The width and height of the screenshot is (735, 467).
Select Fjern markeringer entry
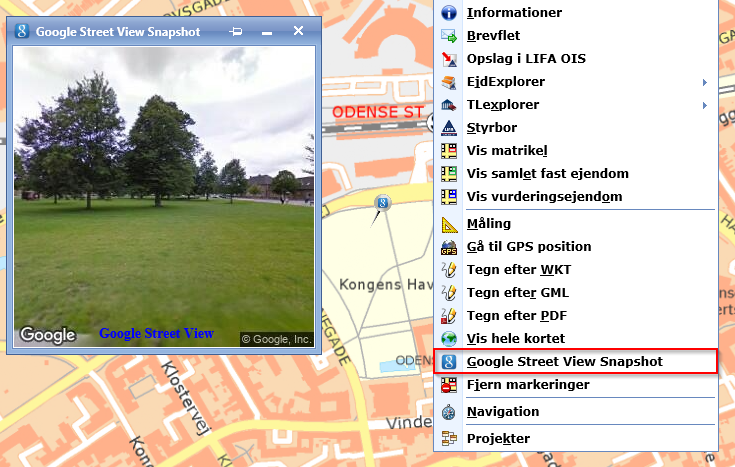576,385
